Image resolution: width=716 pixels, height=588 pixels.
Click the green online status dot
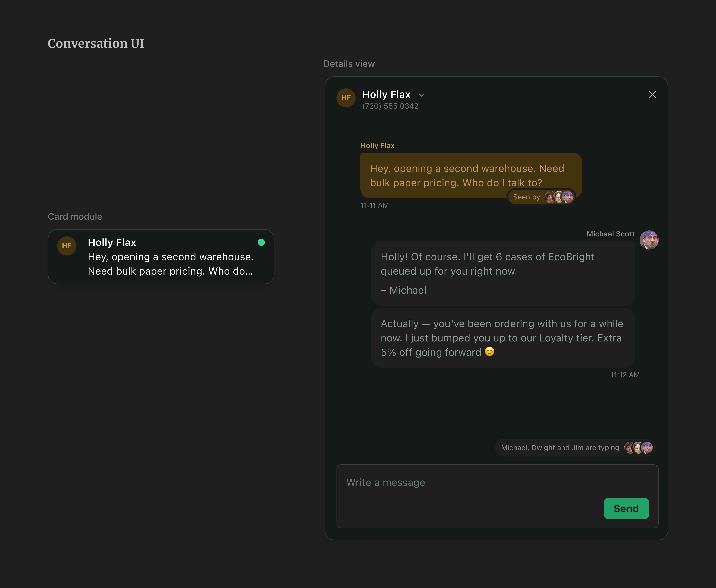[261, 242]
